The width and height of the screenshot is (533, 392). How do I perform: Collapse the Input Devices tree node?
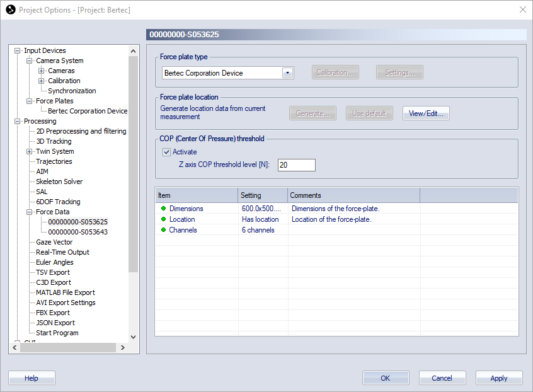click(18, 50)
